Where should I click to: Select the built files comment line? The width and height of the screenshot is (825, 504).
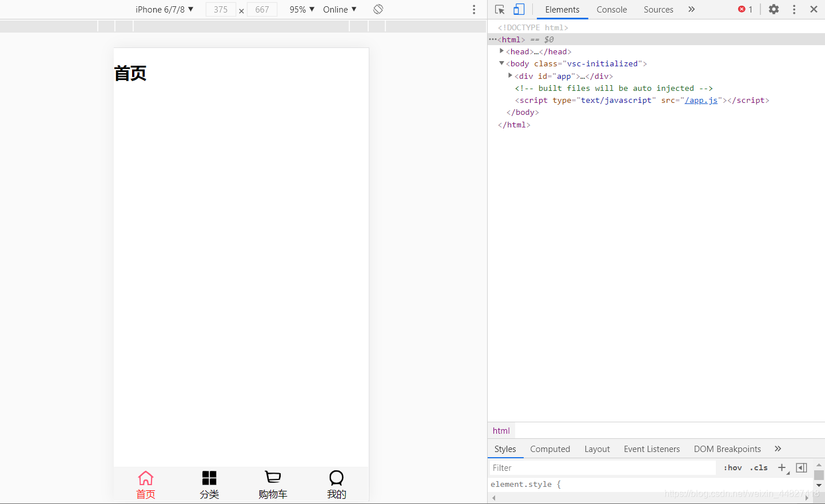click(x=613, y=88)
